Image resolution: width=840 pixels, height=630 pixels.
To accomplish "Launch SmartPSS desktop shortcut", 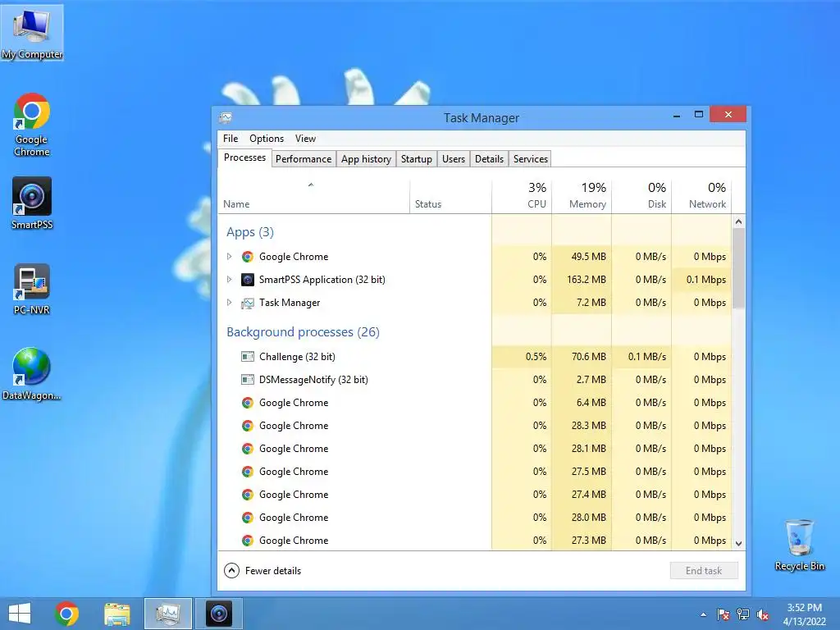I will [32, 203].
